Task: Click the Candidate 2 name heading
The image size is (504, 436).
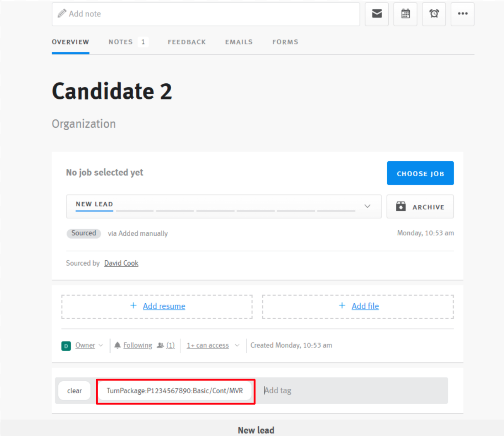Action: pos(112,91)
